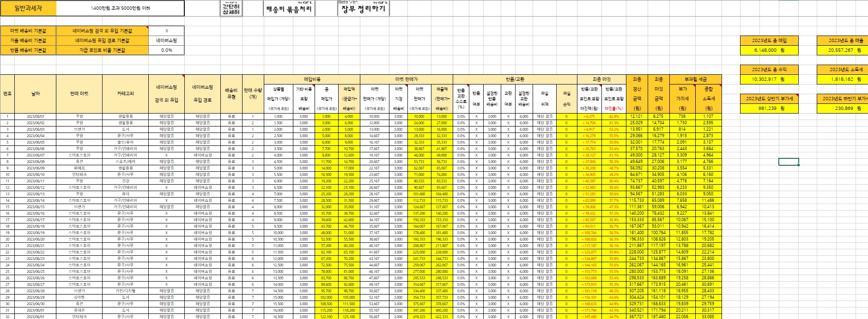Select the 네이버쇼핑 검색 외 유입 column header
Viewport: 868px width, 319px height.
click(166, 94)
